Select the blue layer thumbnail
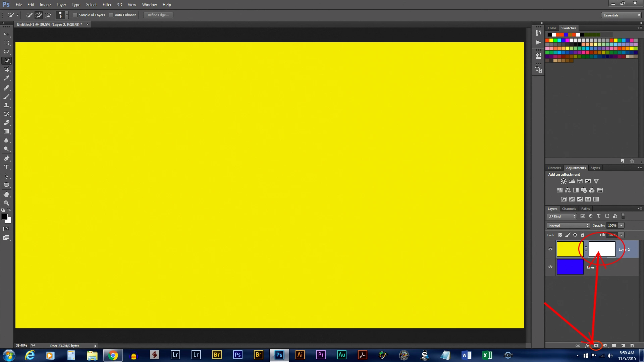Screen dimensions: 644x362 [x=570, y=267]
